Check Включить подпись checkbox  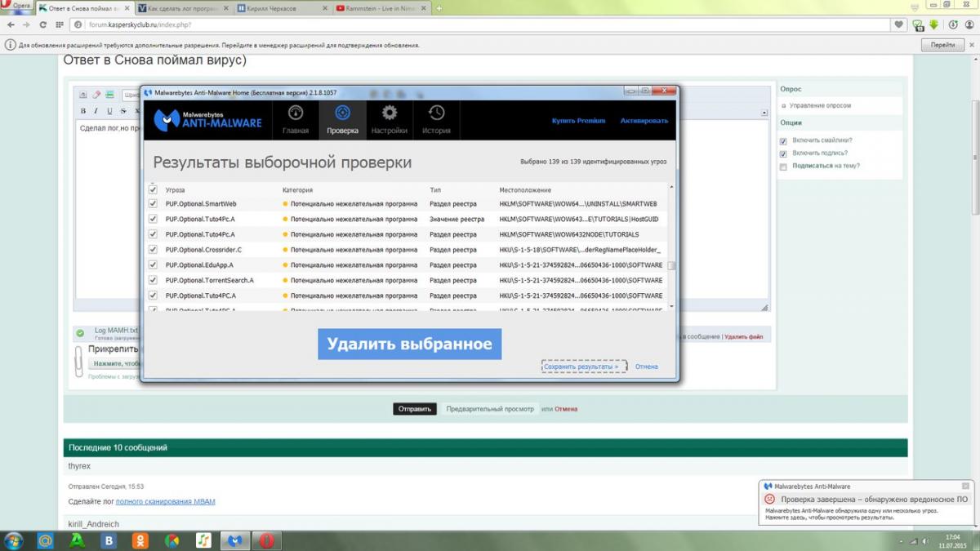pos(783,153)
